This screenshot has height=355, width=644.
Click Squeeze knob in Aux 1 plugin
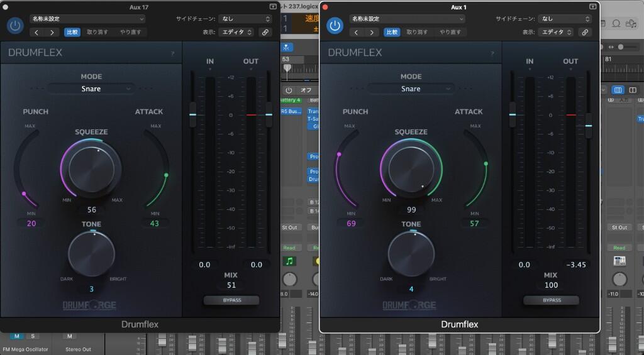pyautogui.click(x=411, y=169)
